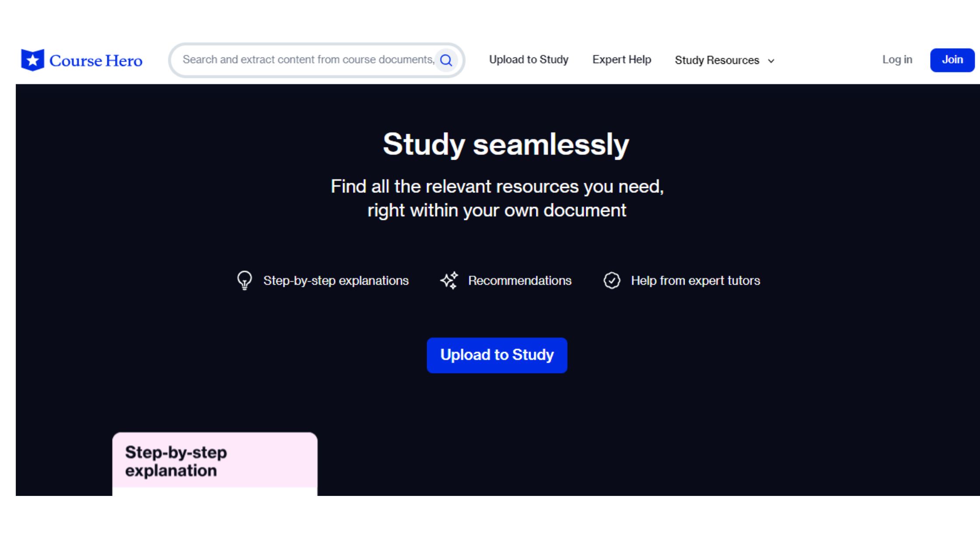The width and height of the screenshot is (980, 551).
Task: Click the Step-by-step explanations text
Action: (336, 280)
